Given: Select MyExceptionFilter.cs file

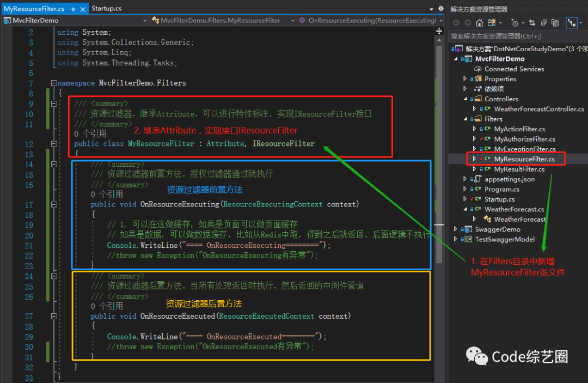Looking at the screenshot, I should click(525, 149).
